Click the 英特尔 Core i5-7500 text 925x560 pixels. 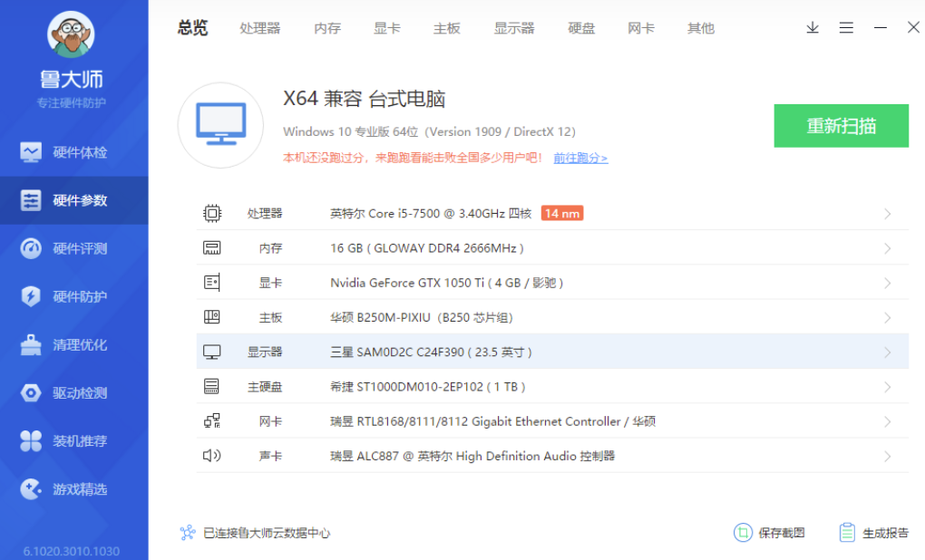431,213
